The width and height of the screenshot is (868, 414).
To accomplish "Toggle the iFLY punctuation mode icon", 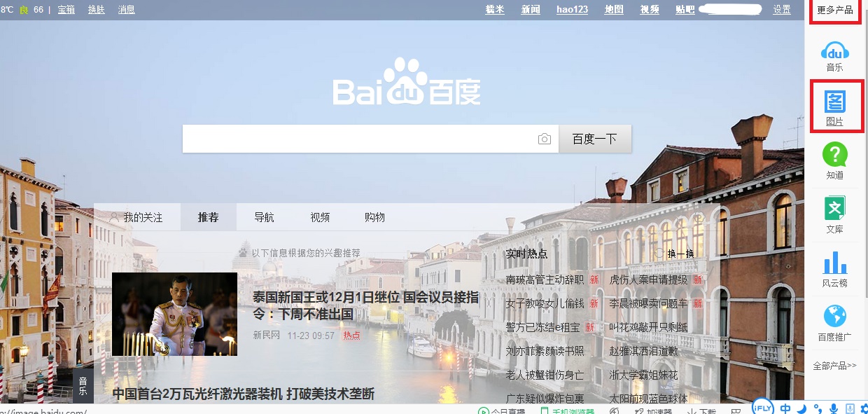I will [818, 409].
